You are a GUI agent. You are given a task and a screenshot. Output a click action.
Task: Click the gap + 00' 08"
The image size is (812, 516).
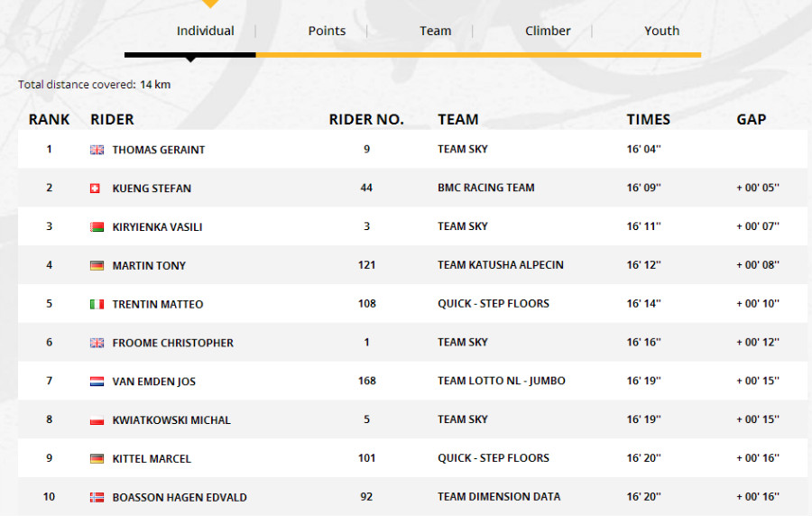(758, 265)
